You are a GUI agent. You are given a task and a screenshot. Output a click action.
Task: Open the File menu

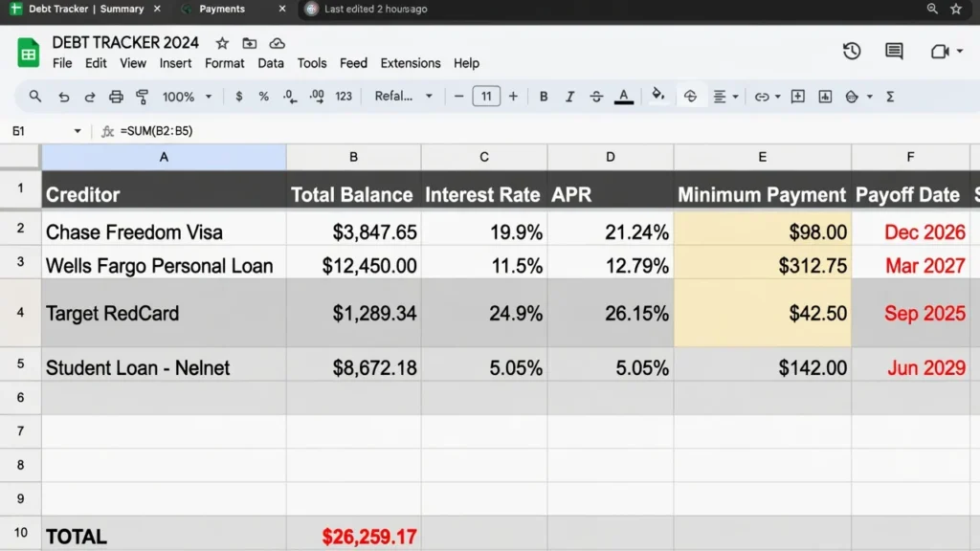coord(62,63)
